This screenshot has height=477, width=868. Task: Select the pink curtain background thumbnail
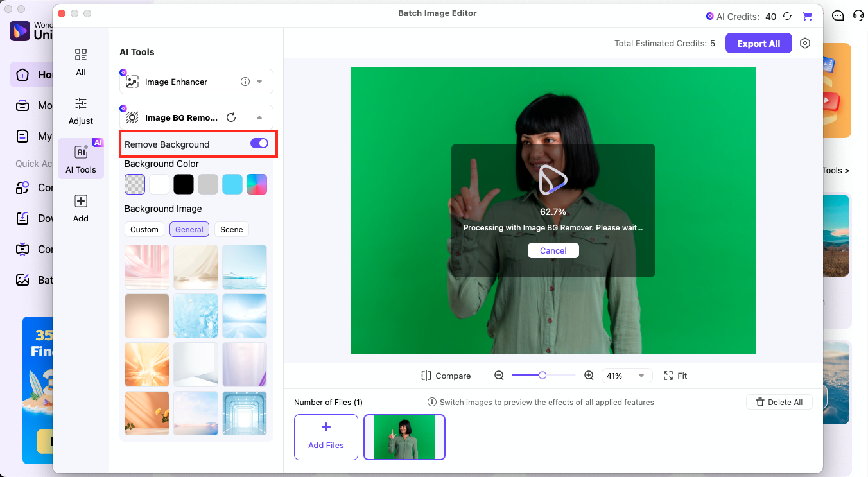[x=147, y=267]
